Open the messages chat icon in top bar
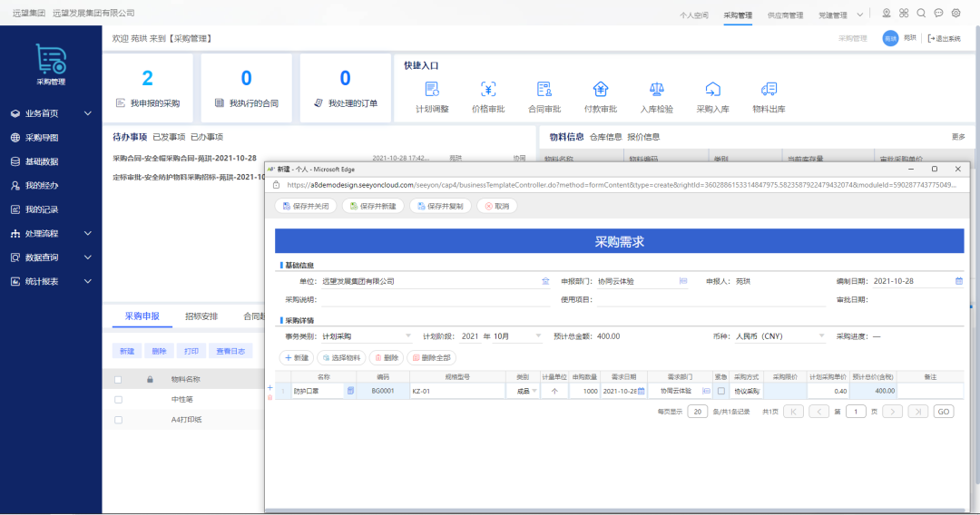This screenshot has width=980, height=515. (939, 13)
